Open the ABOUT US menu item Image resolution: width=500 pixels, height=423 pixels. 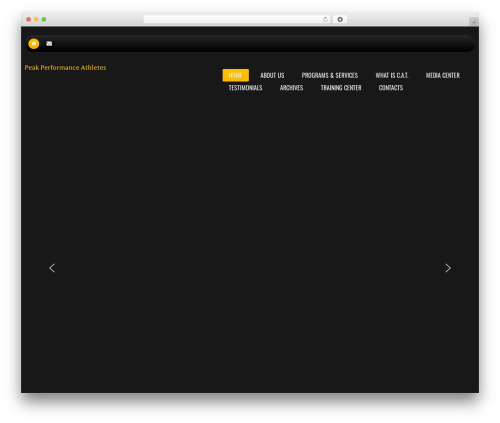tap(272, 75)
